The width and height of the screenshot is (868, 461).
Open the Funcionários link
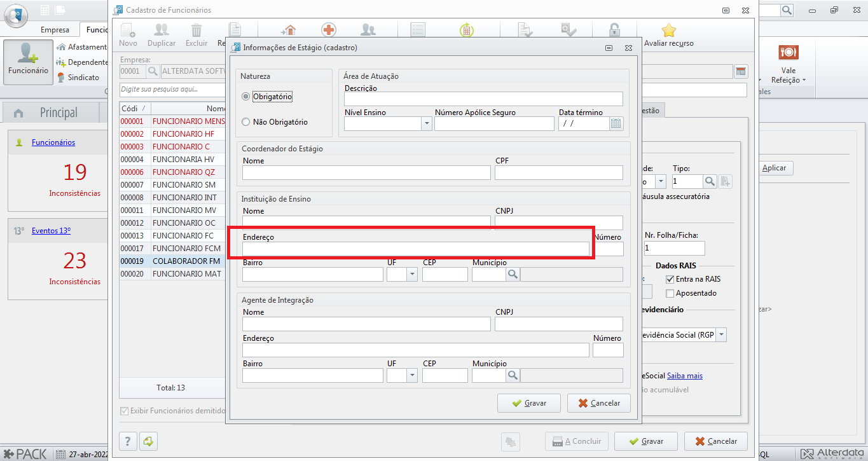tap(53, 142)
